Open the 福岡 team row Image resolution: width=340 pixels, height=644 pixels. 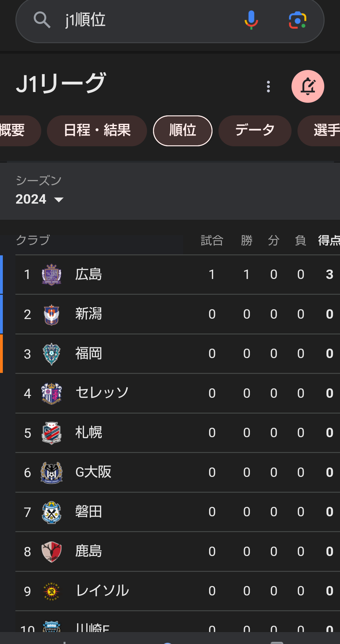[x=178, y=354]
